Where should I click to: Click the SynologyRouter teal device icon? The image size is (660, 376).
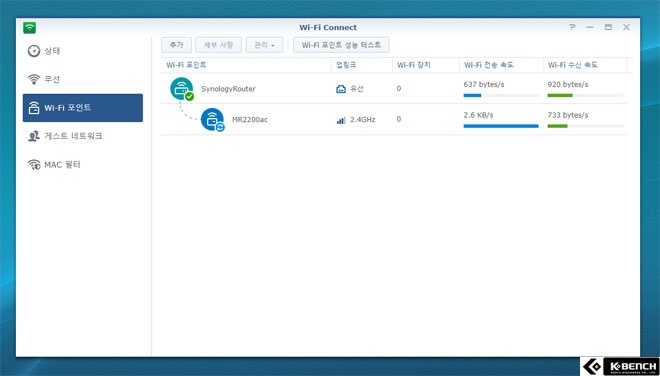click(x=181, y=88)
